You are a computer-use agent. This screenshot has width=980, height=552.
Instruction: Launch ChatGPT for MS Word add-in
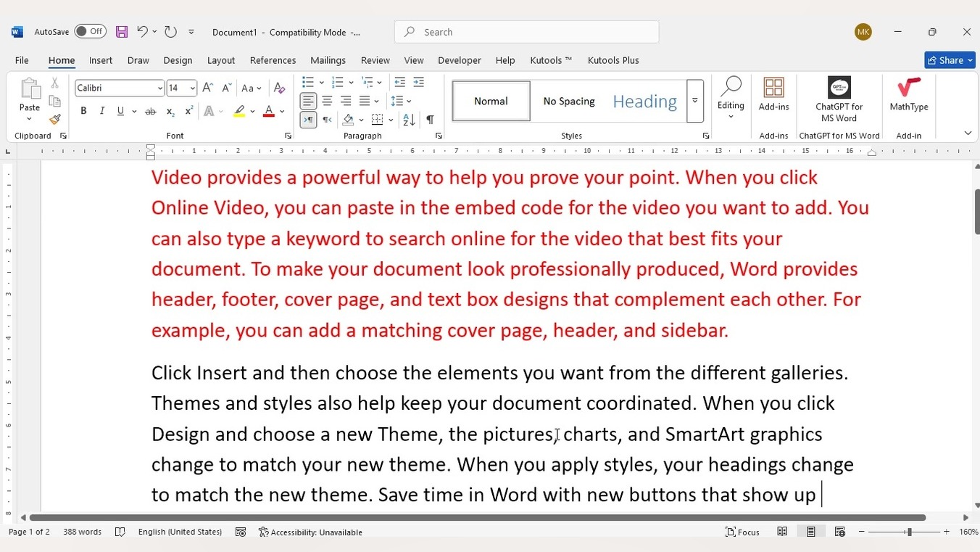[x=839, y=99]
